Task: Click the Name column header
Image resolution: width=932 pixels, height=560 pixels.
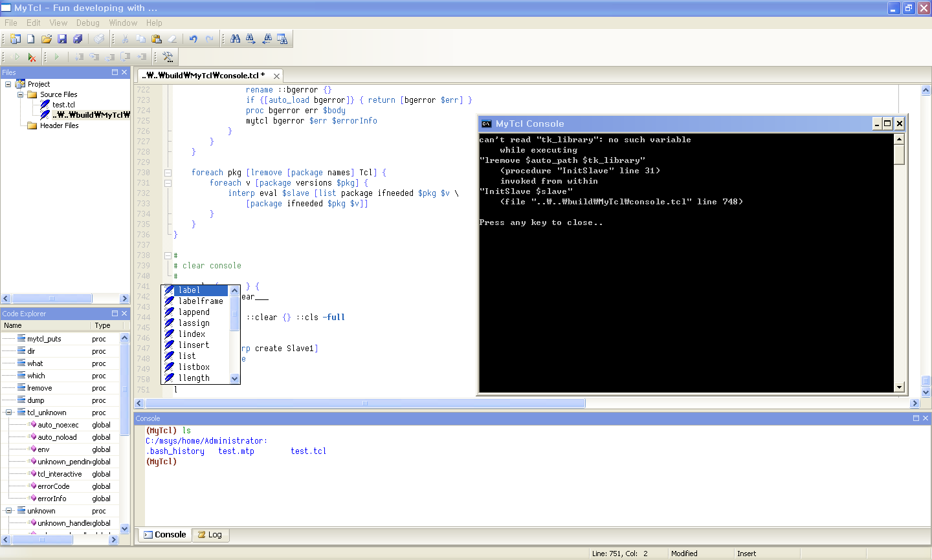Action: point(45,325)
